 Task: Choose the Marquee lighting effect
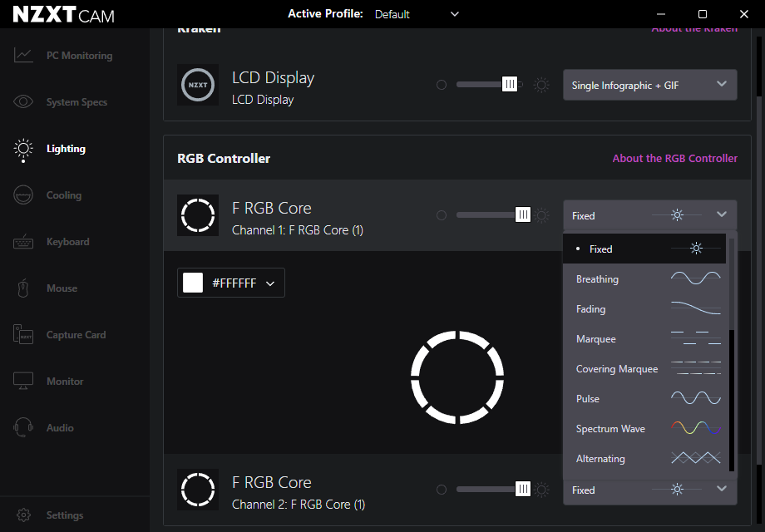(644, 339)
